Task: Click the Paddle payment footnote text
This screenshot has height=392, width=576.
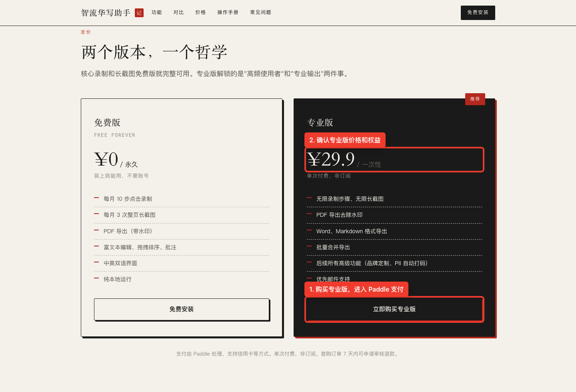Action: pos(288,354)
